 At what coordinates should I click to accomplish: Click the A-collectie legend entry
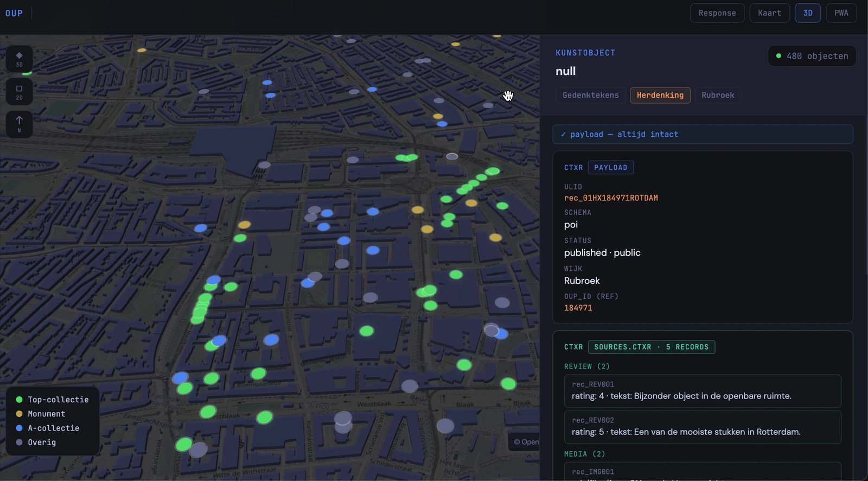pos(48,428)
